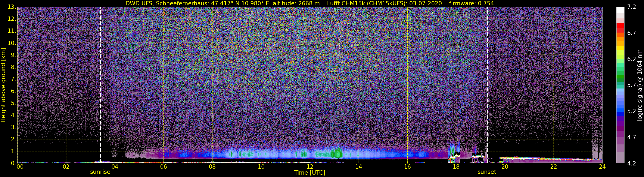Click the 'Lufft CHM15k (CHM15kUFS): 03-07-2020' title text
Viewport: 644px width, 177px height.
(384, 3)
